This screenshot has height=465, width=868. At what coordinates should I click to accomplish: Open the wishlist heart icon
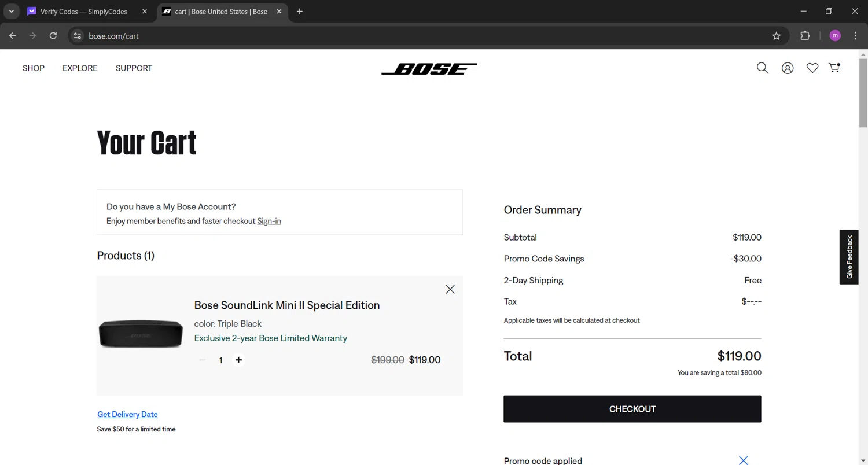coord(812,68)
